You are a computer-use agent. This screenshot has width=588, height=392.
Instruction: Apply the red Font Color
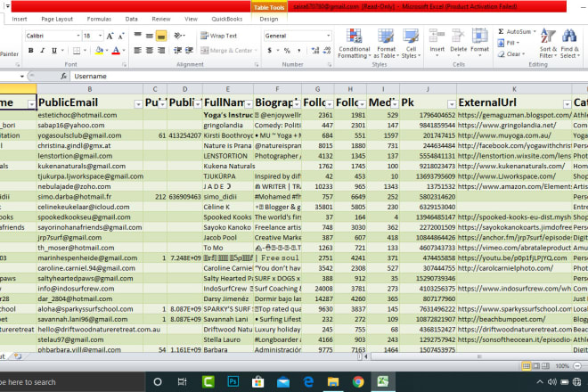[x=116, y=50]
